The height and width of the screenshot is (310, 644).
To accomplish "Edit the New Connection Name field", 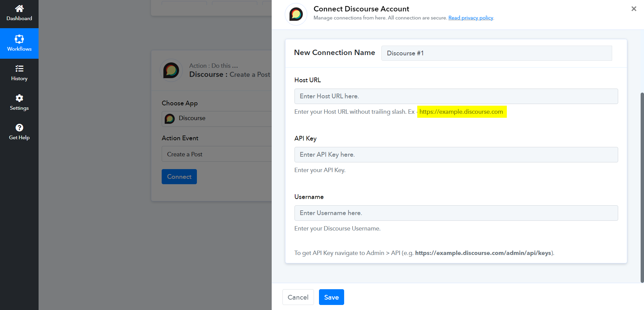I will click(x=496, y=53).
